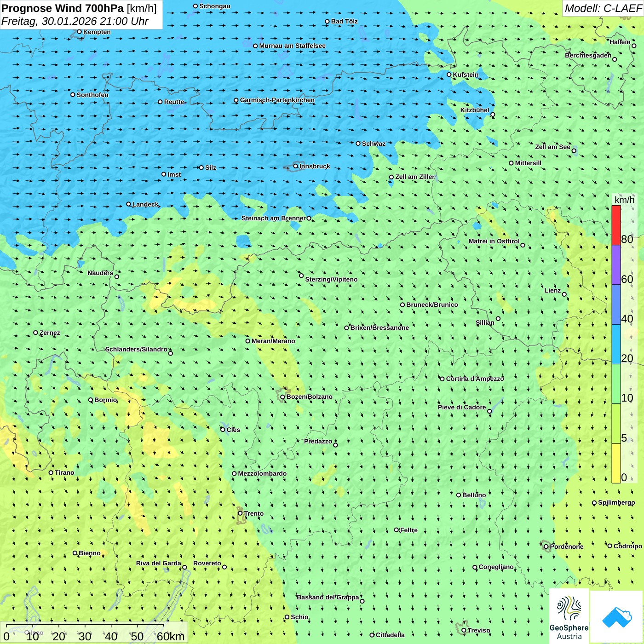The image size is (644, 644).
Task: Click the 'Cortina d'Ampezzo' label
Action: [x=475, y=379]
